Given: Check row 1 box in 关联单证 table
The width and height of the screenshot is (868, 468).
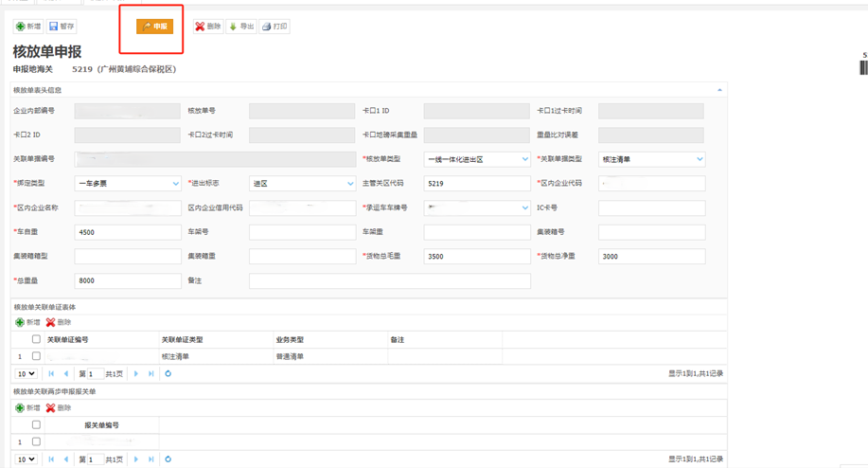Looking at the screenshot, I should tap(36, 356).
